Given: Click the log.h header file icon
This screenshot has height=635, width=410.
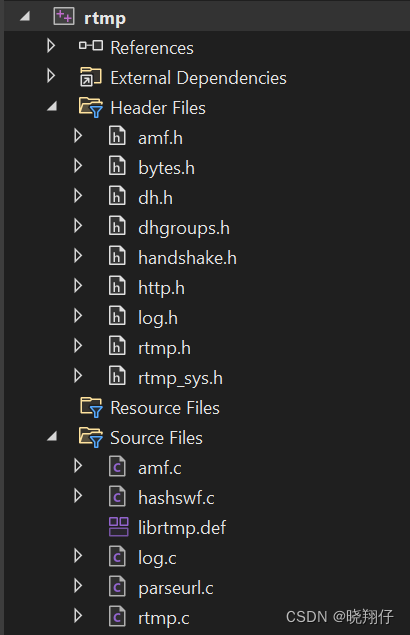Looking at the screenshot, I should click(117, 316).
